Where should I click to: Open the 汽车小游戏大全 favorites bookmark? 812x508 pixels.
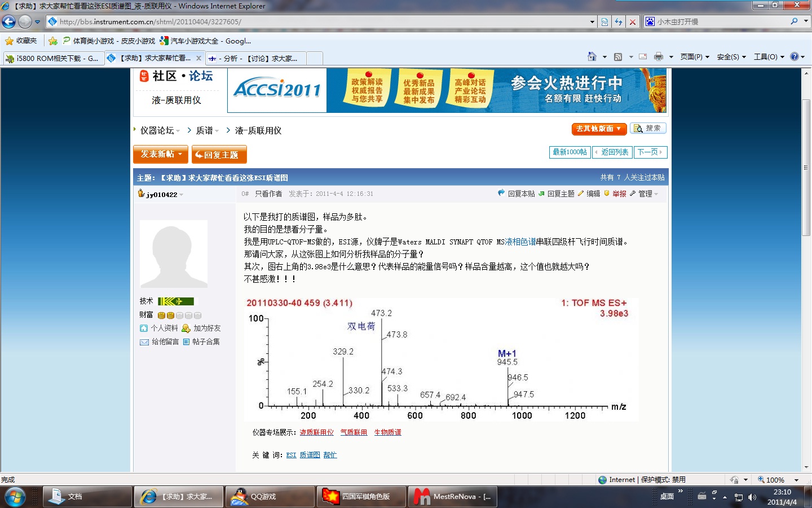point(205,41)
